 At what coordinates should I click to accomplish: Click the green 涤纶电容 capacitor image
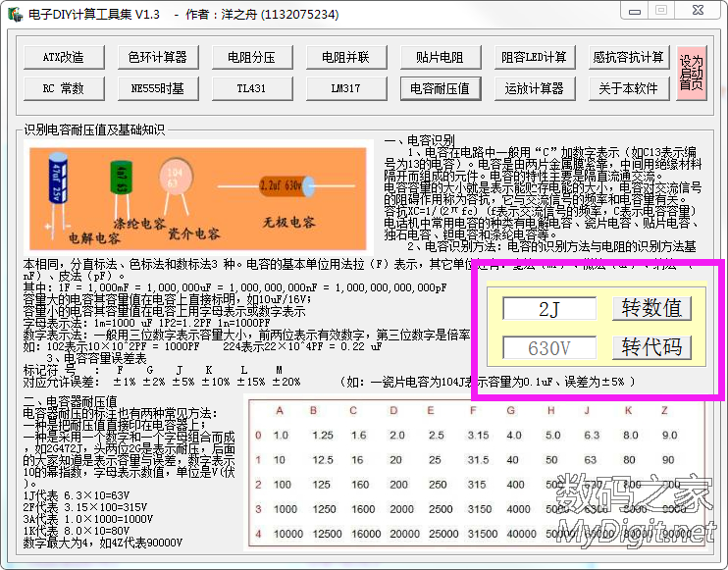(x=122, y=177)
